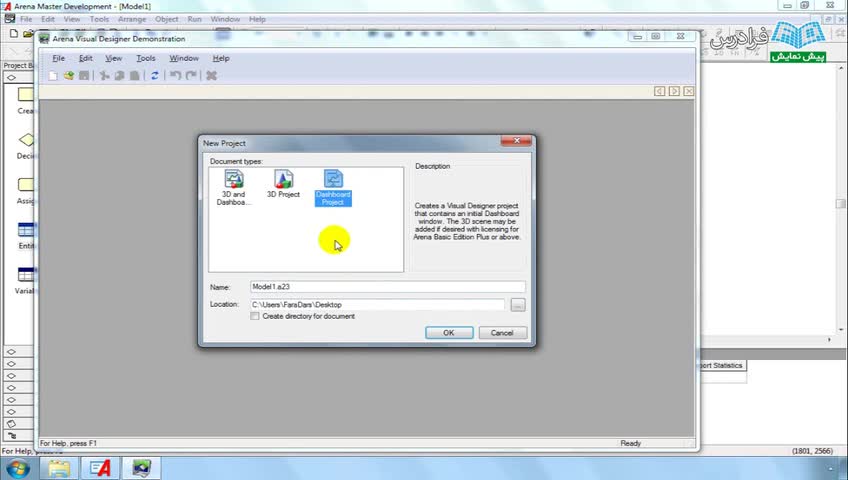
Task: Click the Location path field
Action: coord(377,305)
